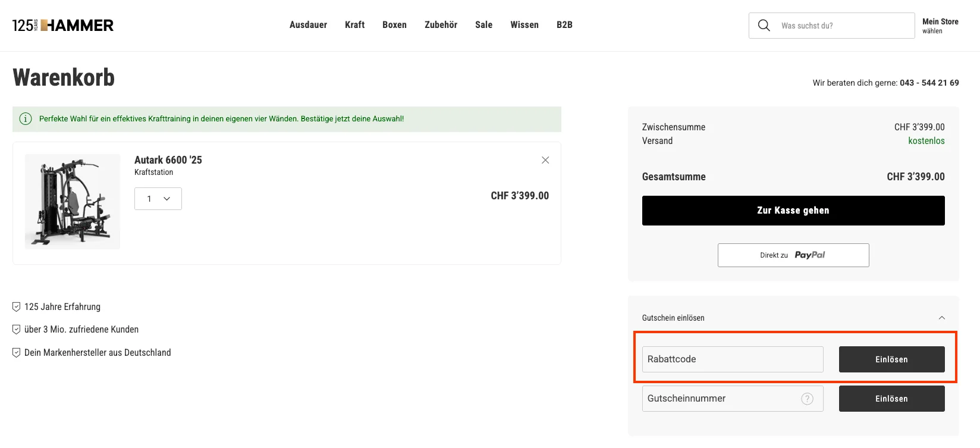Viewport: 980px width, 448px height.
Task: Click the Gesamtsumme CHF 3'399.00 value
Action: tap(916, 177)
